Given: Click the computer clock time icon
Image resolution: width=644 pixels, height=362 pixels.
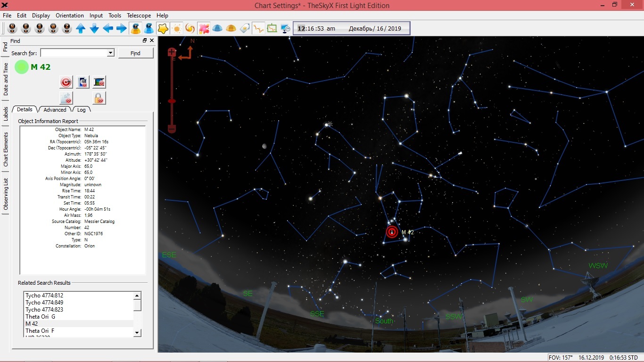Looking at the screenshot, I should [x=286, y=28].
